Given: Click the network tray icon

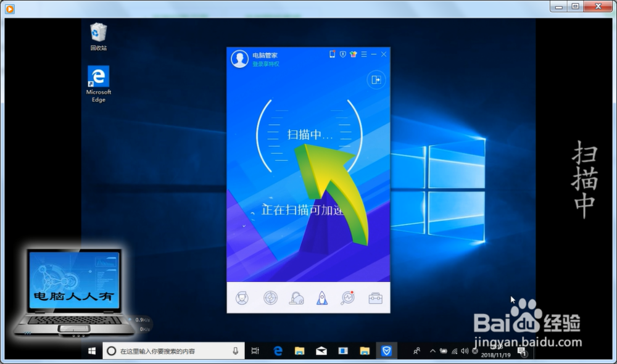Looking at the screenshot, I should point(455,351).
